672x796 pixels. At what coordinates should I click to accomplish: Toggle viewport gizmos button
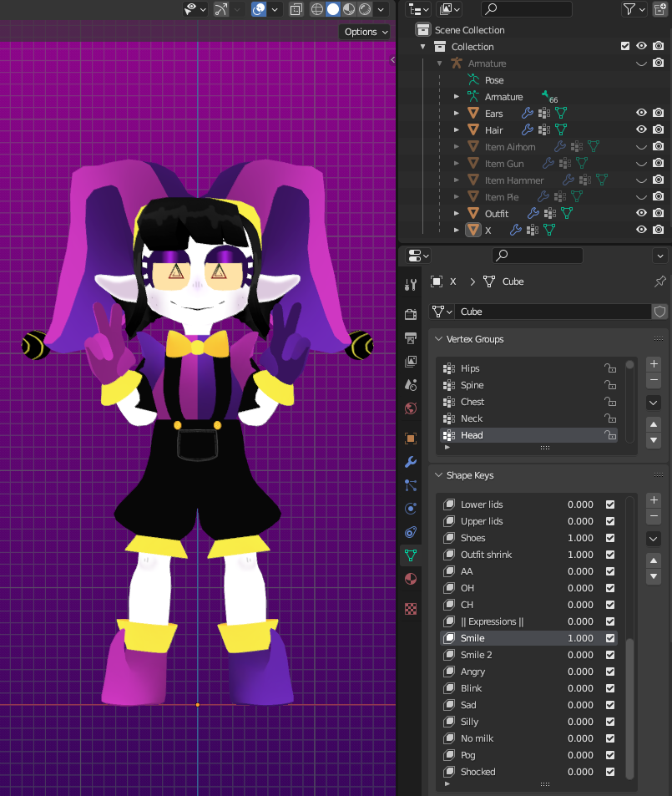[220, 9]
